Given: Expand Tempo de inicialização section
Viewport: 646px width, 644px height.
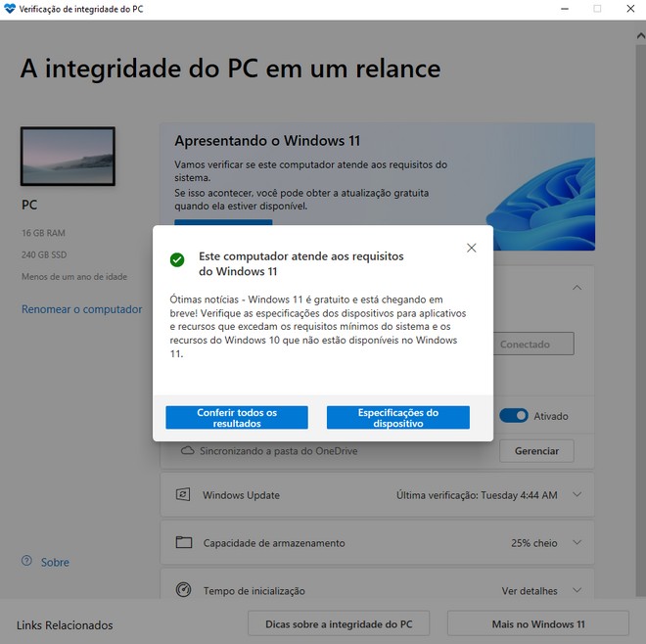Looking at the screenshot, I should (577, 590).
